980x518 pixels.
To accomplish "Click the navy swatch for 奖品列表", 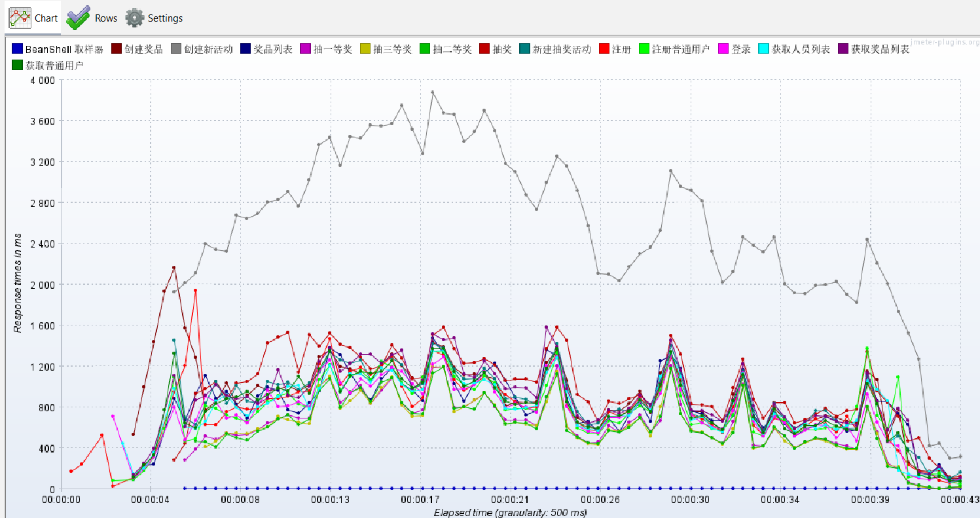I will pos(245,49).
